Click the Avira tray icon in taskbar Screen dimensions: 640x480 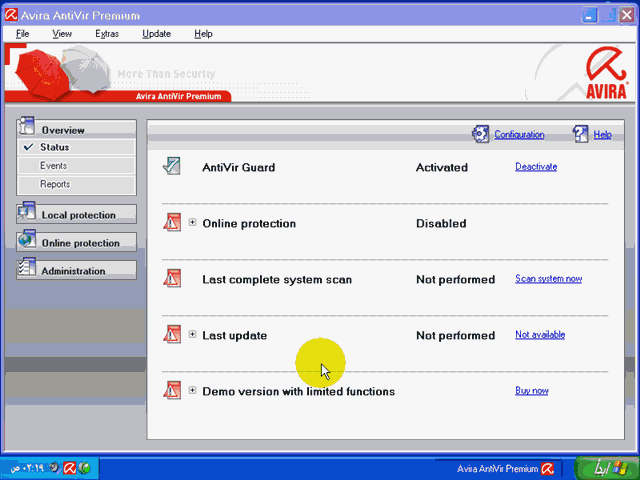[70, 467]
